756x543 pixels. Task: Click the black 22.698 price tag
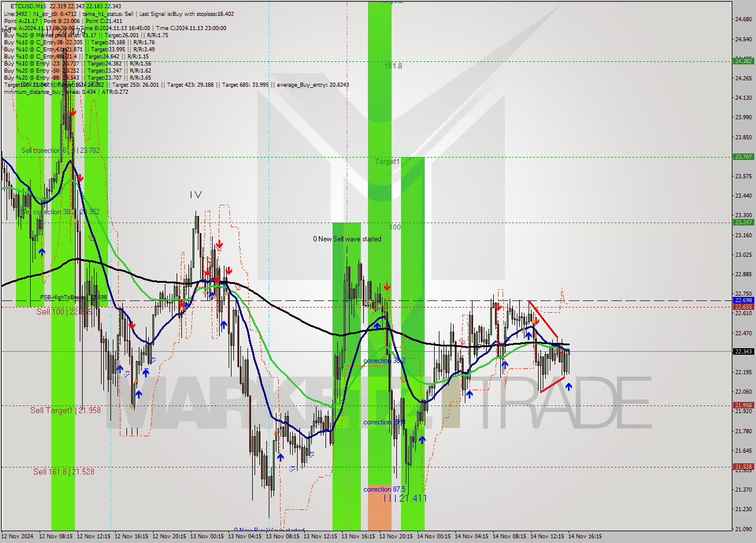point(743,300)
